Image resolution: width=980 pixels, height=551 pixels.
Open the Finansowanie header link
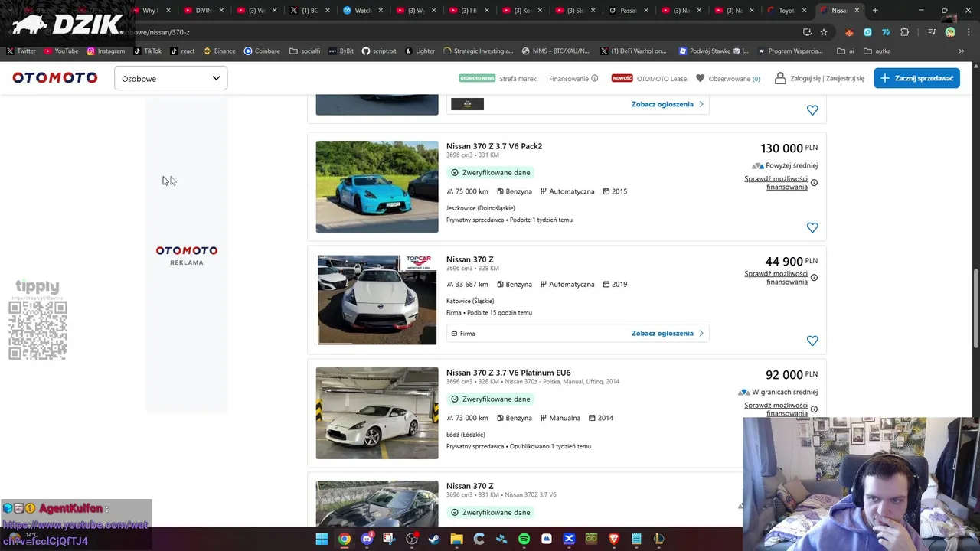pos(569,78)
